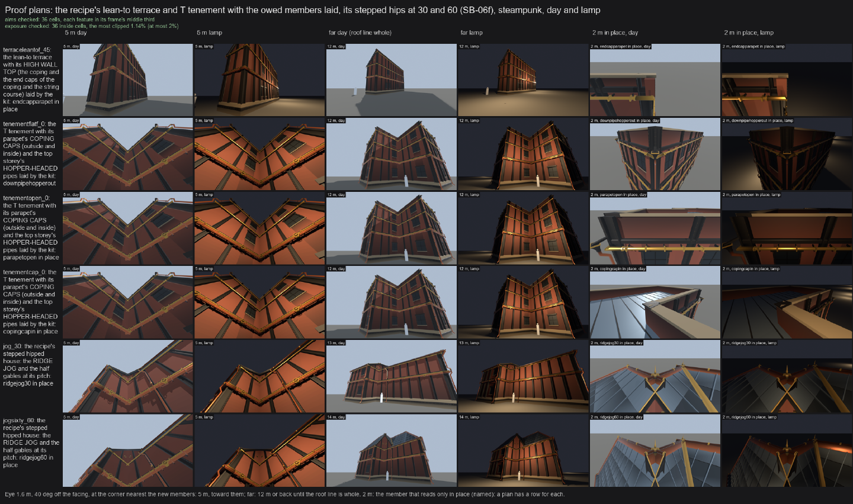Select the jogsixty_60 row description text
The height and width of the screenshot is (504, 853).
pyautogui.click(x=31, y=442)
